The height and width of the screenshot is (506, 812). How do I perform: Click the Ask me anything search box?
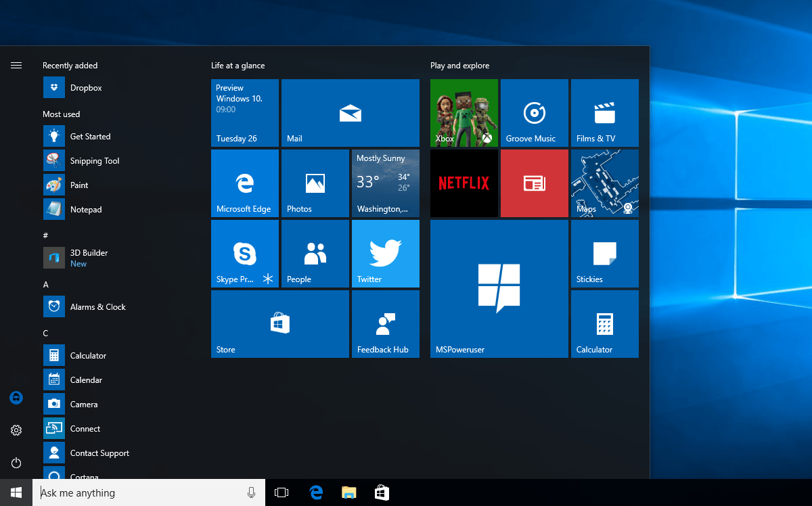pyautogui.click(x=135, y=492)
